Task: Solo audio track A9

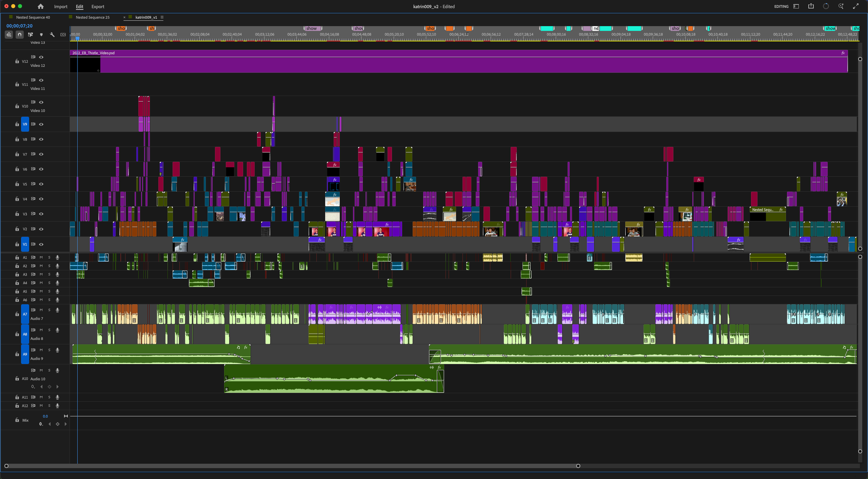Action: 49,350
